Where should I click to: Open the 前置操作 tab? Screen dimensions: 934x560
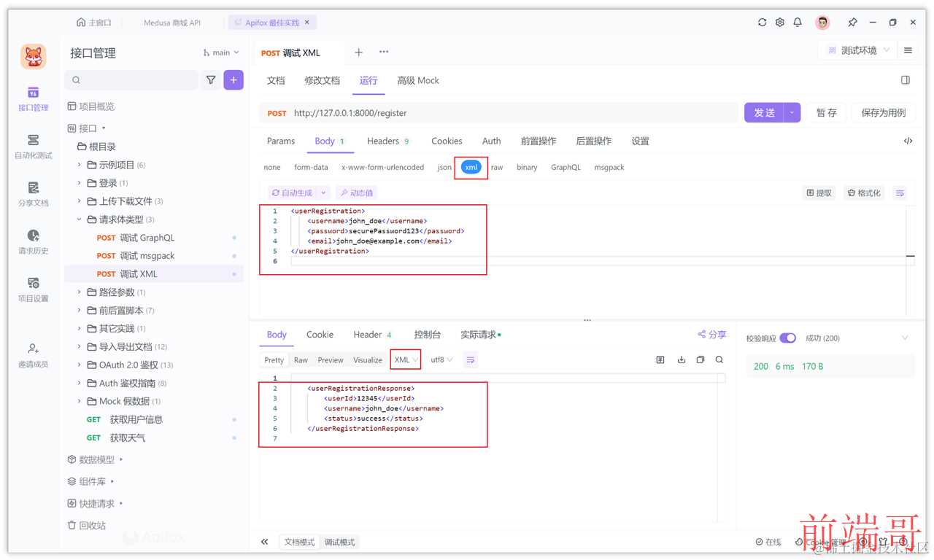click(x=539, y=141)
